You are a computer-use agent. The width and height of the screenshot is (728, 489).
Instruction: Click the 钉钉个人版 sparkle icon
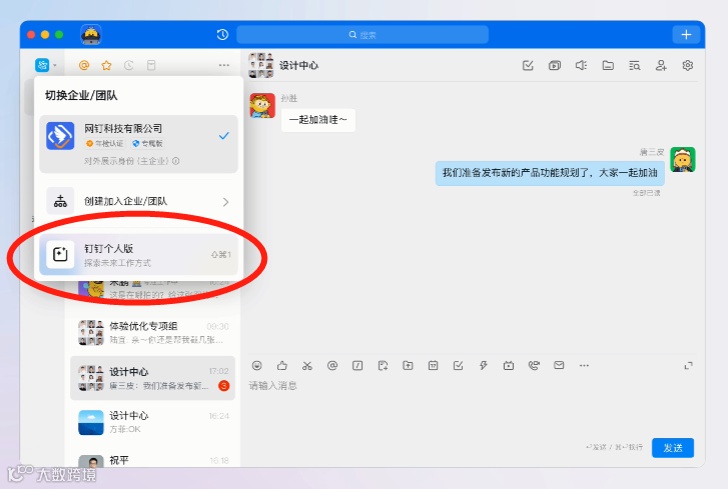60,254
